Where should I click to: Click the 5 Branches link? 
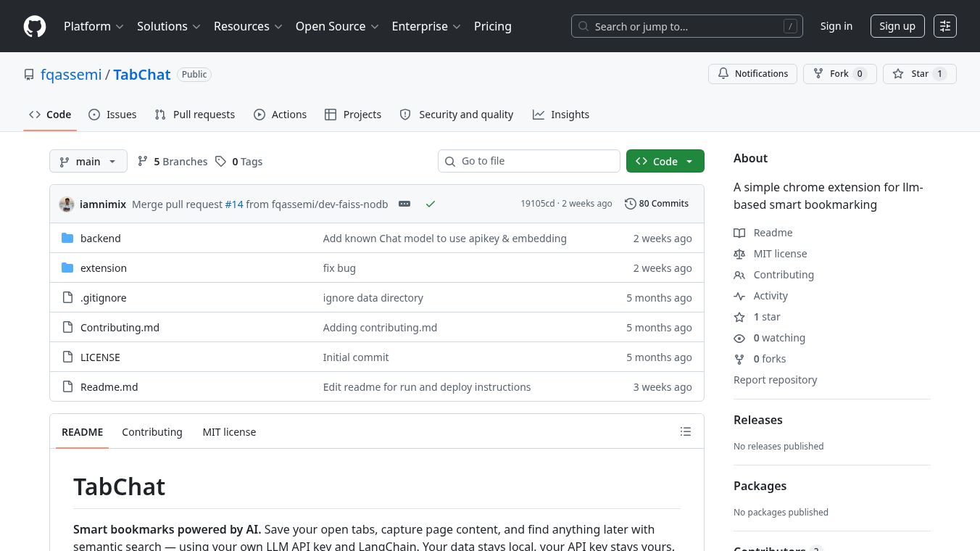click(x=173, y=162)
